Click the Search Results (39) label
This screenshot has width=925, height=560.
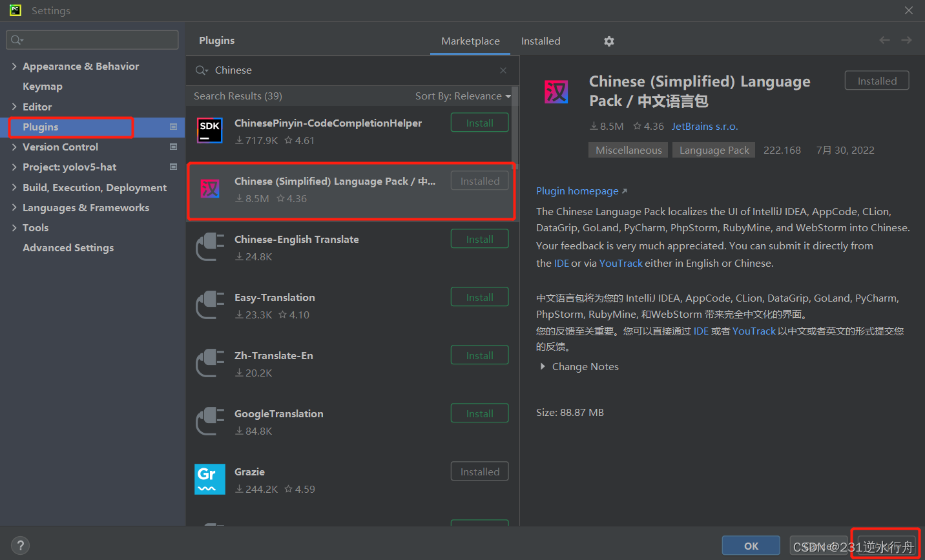click(238, 96)
